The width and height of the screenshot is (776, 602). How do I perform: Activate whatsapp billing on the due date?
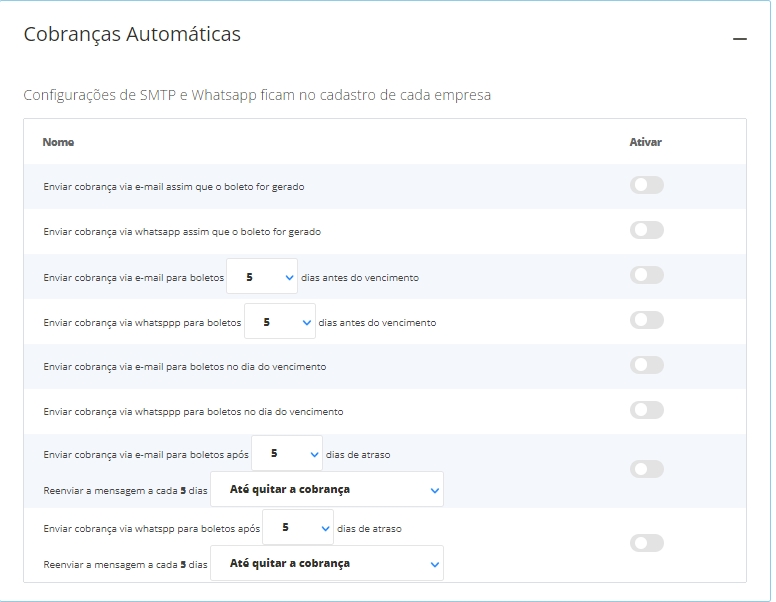pyautogui.click(x=646, y=410)
